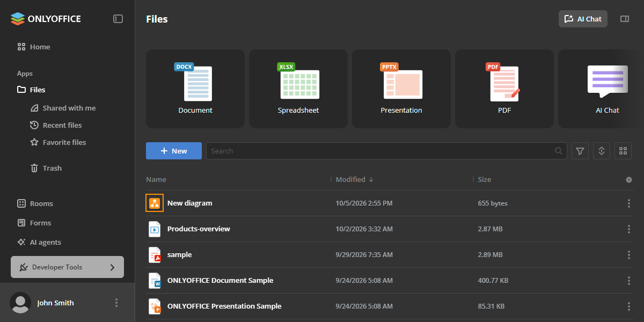Open ONLYOFFICE Presentation Sample
Image resolution: width=644 pixels, height=322 pixels.
pos(224,306)
